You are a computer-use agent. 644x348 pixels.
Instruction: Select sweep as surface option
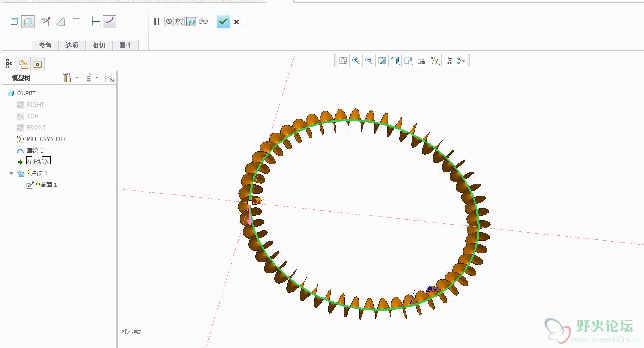28,21
